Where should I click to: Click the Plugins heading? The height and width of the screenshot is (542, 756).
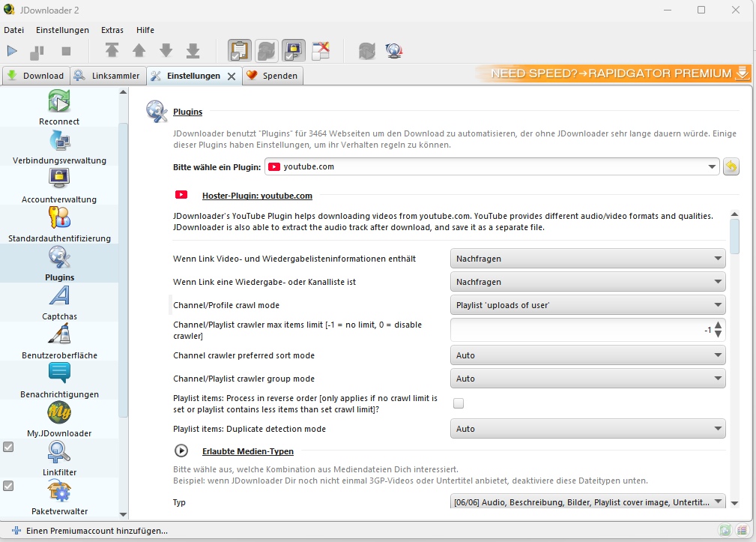(187, 112)
